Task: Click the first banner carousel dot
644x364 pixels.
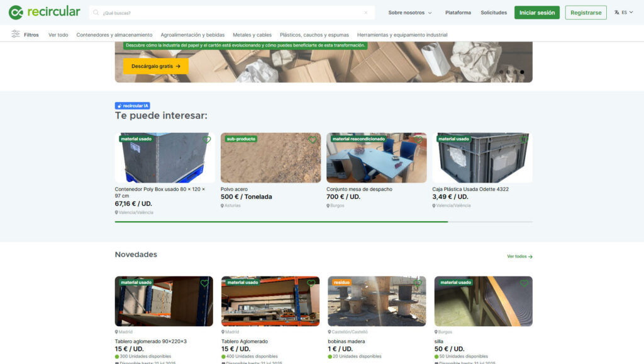Action: [501, 72]
